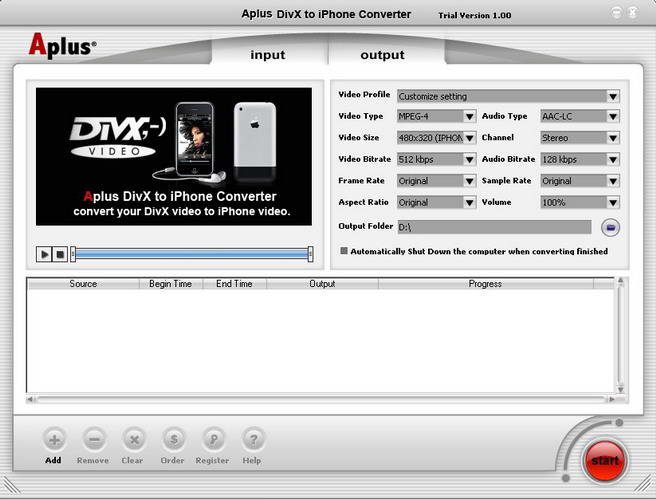Click the Remove label text
The height and width of the screenshot is (500, 656).
[93, 460]
